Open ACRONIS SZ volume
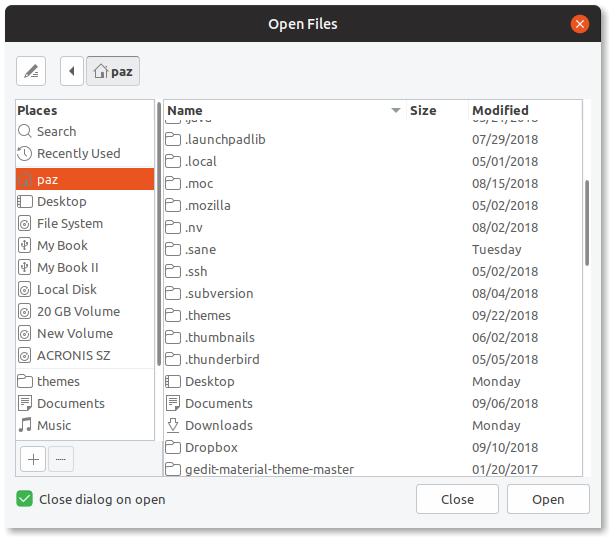 pos(85,355)
